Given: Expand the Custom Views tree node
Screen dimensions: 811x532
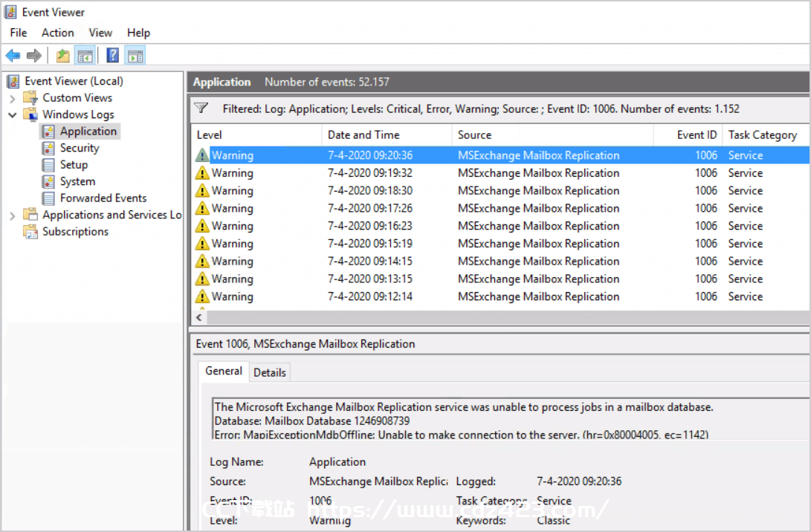Looking at the screenshot, I should (13, 98).
